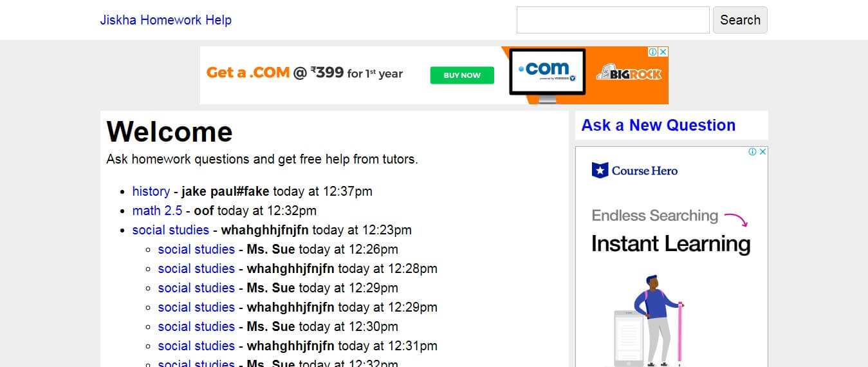
Task: Click the info icon on the BigRock banner ad
Action: (x=652, y=52)
